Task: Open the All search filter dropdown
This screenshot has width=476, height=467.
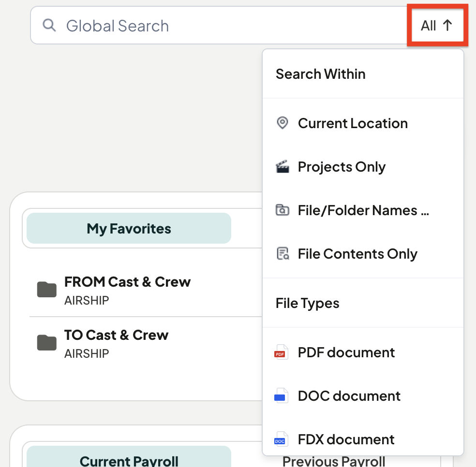Action: click(437, 26)
